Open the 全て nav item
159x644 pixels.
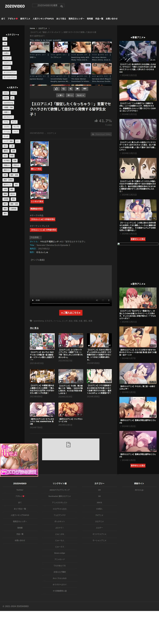click(x=3, y=19)
